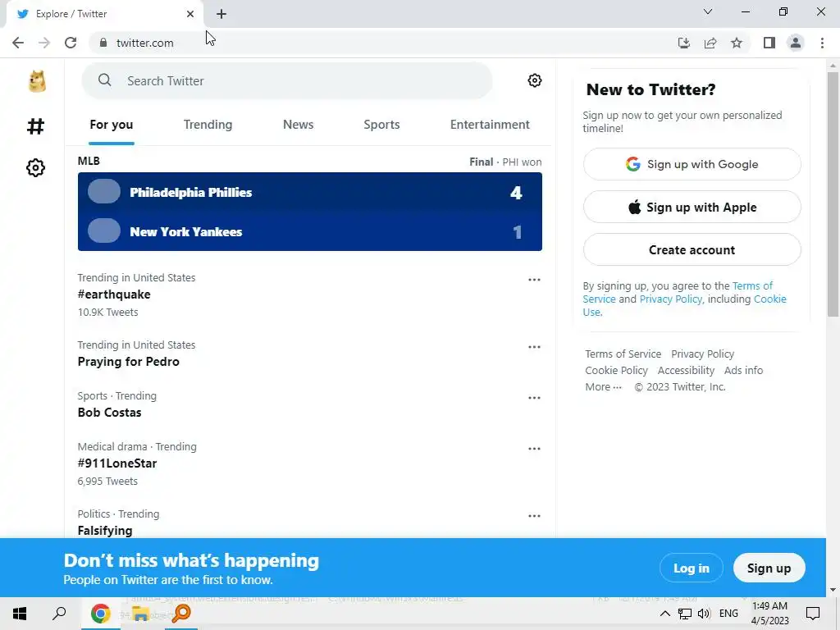The image size is (840, 630).
Task: Open more options for Praying for Pedro
Action: pos(534,347)
